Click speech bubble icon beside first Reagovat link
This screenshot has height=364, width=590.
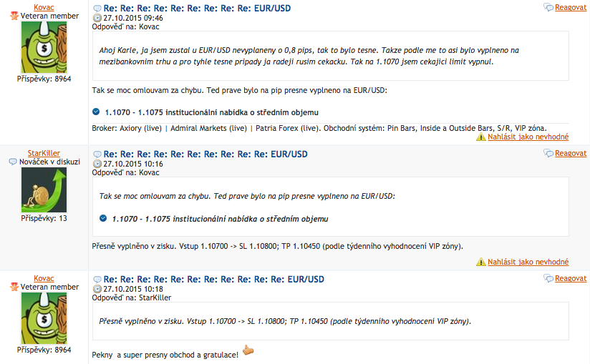tap(548, 8)
